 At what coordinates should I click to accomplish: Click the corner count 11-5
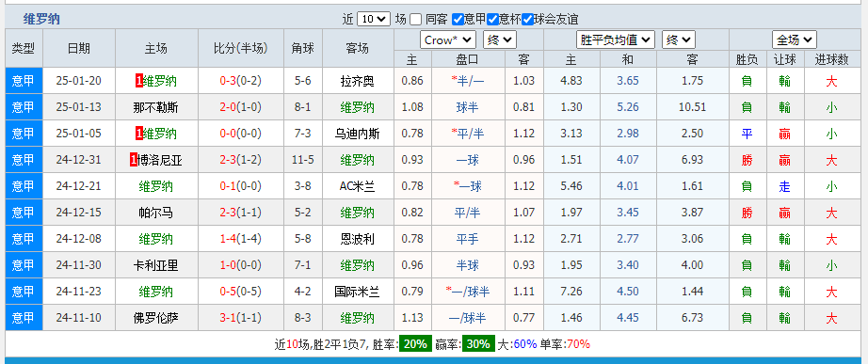click(303, 160)
